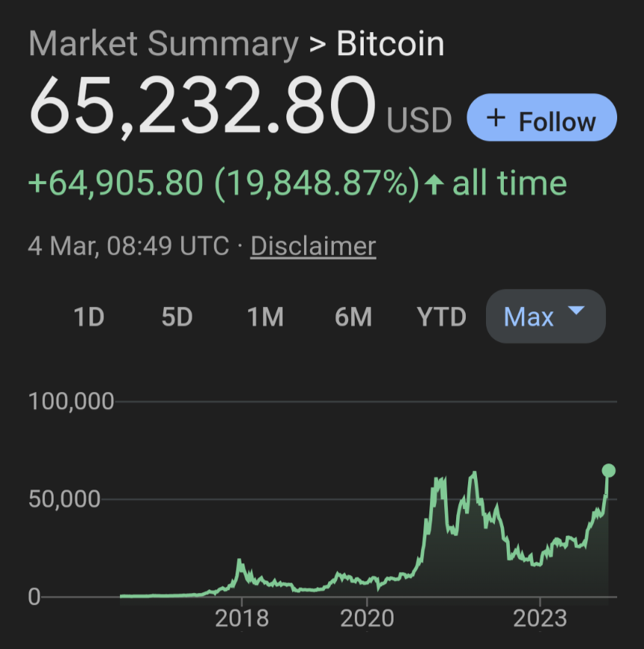
Task: Select the 1D time range
Action: click(89, 317)
